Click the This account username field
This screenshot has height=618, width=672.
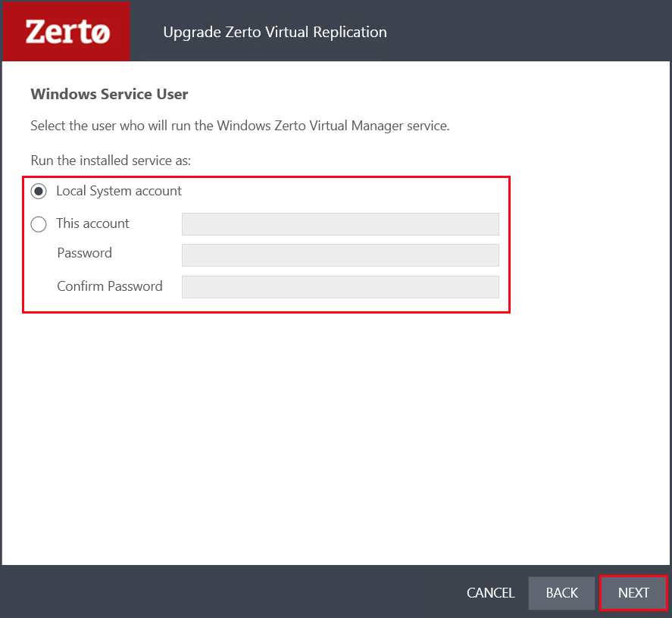[340, 224]
